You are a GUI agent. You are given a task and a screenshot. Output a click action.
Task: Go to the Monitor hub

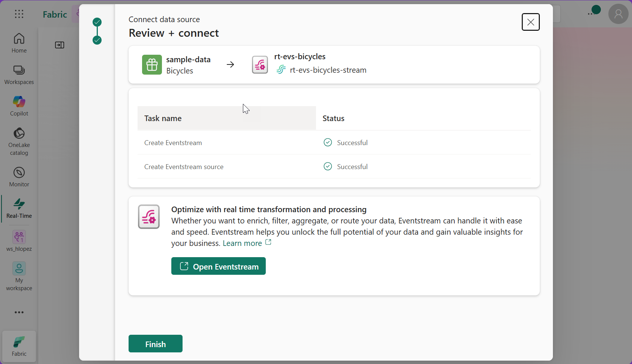coord(19,177)
